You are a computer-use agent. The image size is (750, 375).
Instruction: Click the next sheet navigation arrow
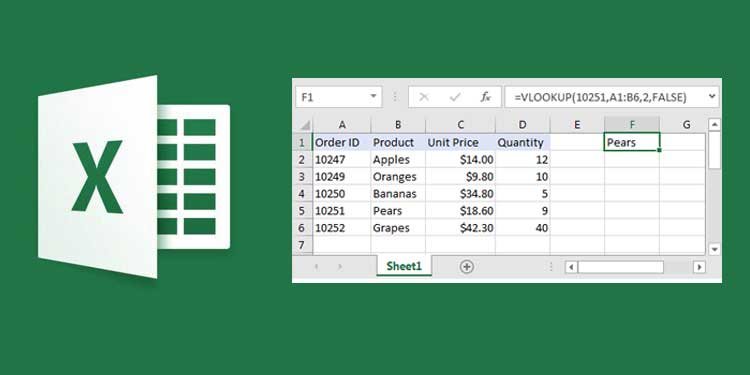[340, 266]
